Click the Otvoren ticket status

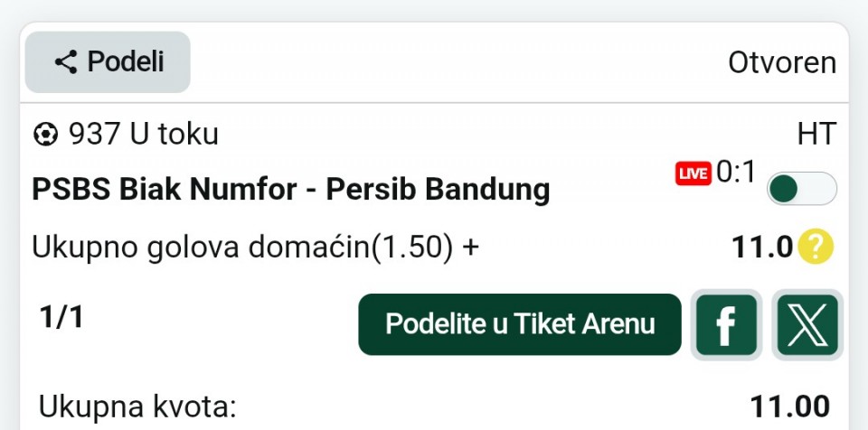click(782, 63)
